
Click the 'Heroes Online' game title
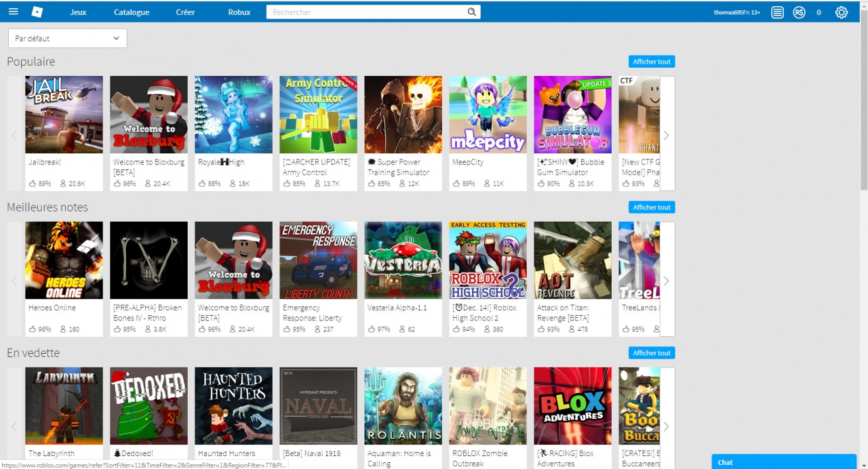52,308
